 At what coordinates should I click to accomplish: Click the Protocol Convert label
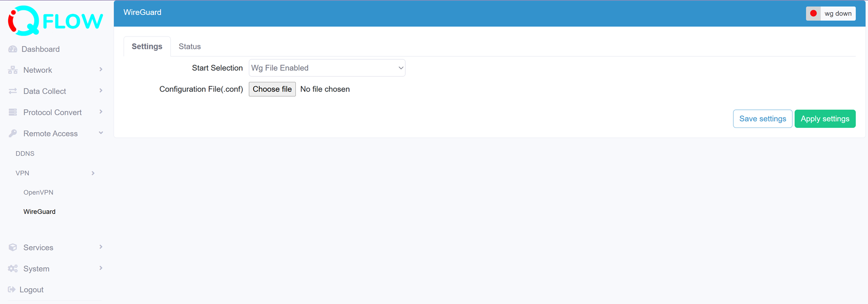tap(53, 112)
